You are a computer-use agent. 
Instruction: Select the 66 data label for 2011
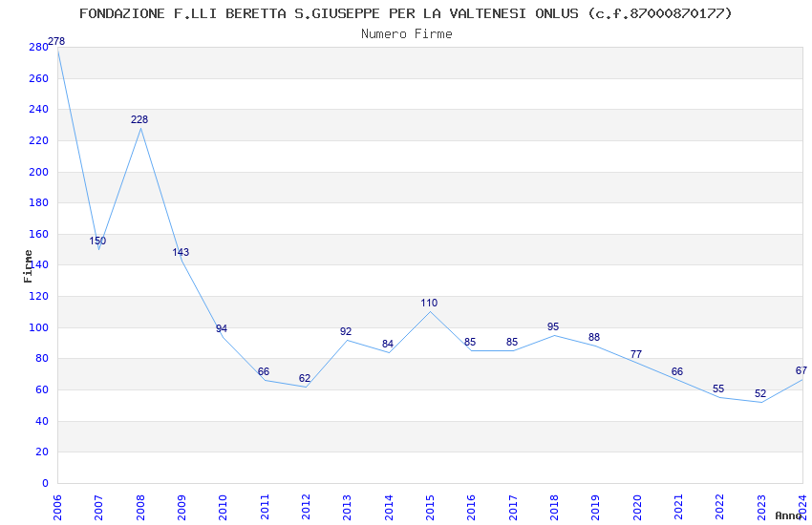tap(264, 371)
